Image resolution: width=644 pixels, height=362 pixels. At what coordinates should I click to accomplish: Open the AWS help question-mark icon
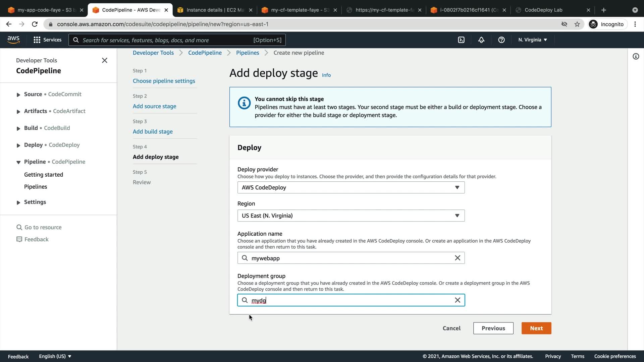point(501,40)
